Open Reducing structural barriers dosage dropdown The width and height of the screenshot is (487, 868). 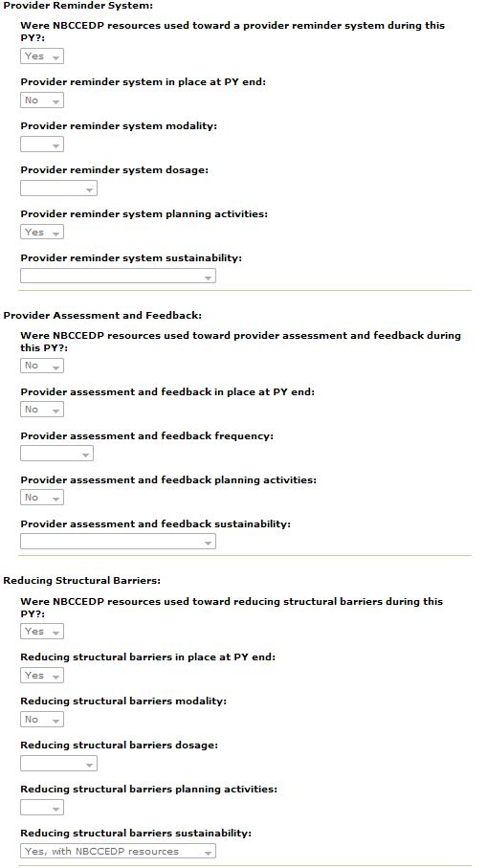pyautogui.click(x=58, y=764)
